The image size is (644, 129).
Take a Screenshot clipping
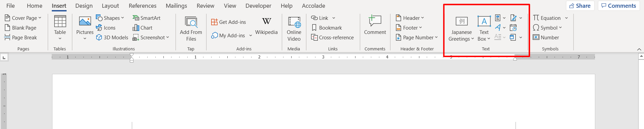(x=151, y=37)
